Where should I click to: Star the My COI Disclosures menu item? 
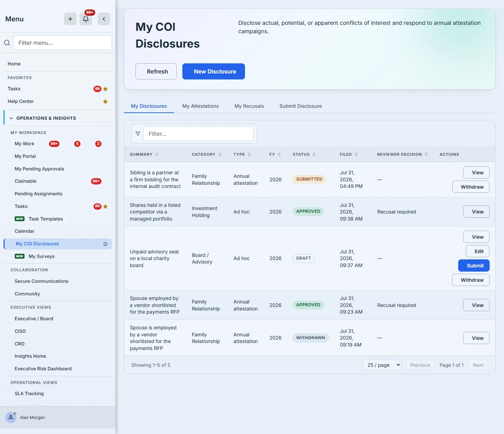pos(105,244)
